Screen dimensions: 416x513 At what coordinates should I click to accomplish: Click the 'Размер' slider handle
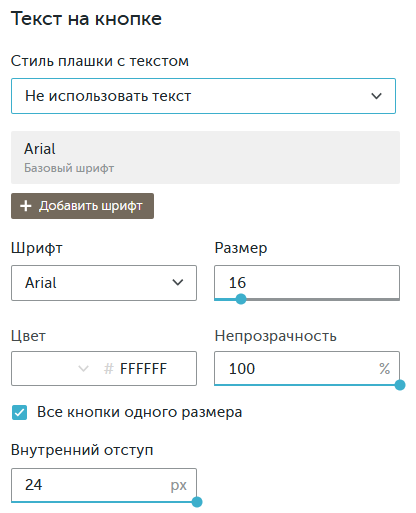pyautogui.click(x=241, y=299)
